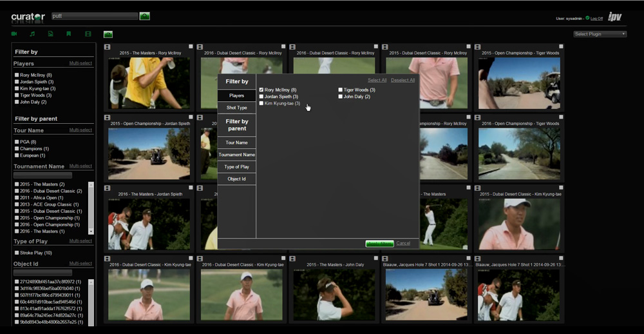Open Type of Play tab in dialog
This screenshot has width=644, height=334.
pyautogui.click(x=236, y=167)
